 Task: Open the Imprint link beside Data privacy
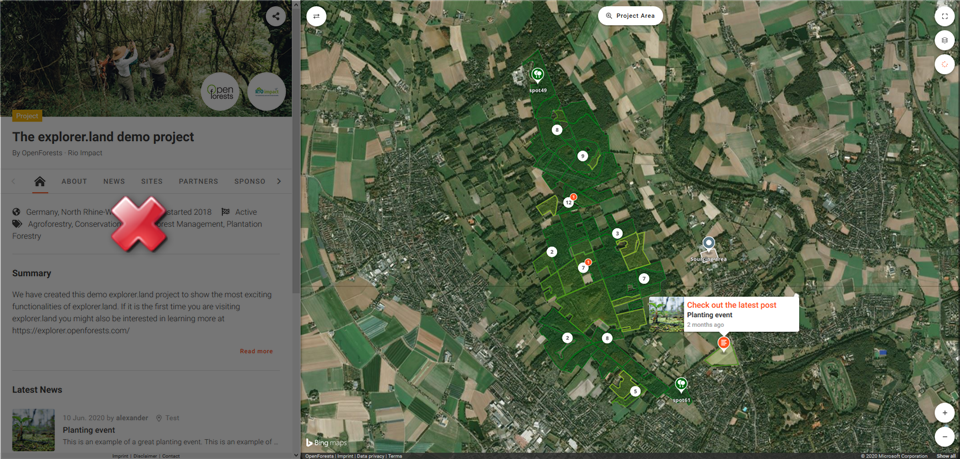point(345,456)
